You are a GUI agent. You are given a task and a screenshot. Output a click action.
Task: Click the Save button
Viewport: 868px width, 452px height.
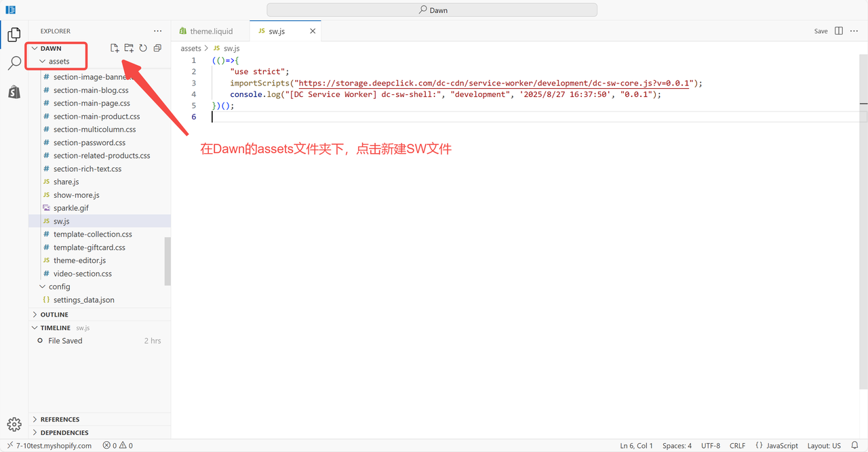[821, 31]
